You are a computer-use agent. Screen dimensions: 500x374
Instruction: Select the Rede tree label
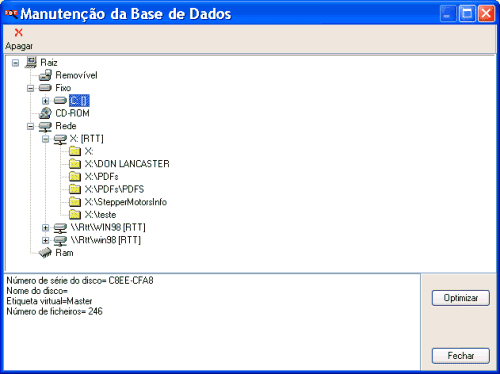(x=66, y=126)
